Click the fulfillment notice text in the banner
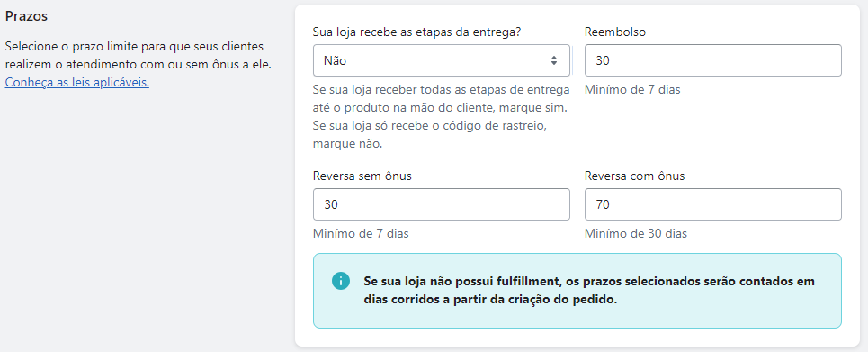 click(589, 291)
